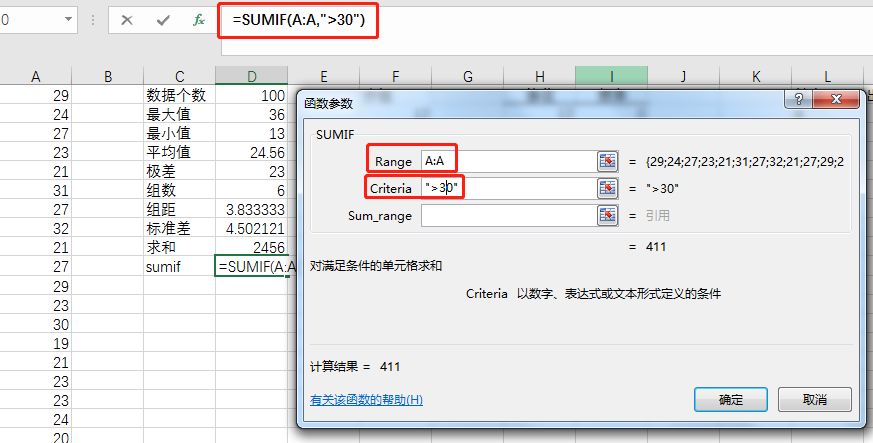Image resolution: width=873 pixels, height=443 pixels.
Task: Select cell with value 100
Action: pos(252,95)
